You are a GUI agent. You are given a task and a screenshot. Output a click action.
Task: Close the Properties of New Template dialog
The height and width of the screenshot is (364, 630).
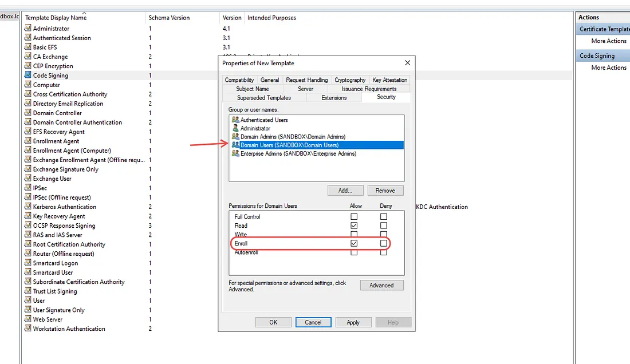click(407, 63)
